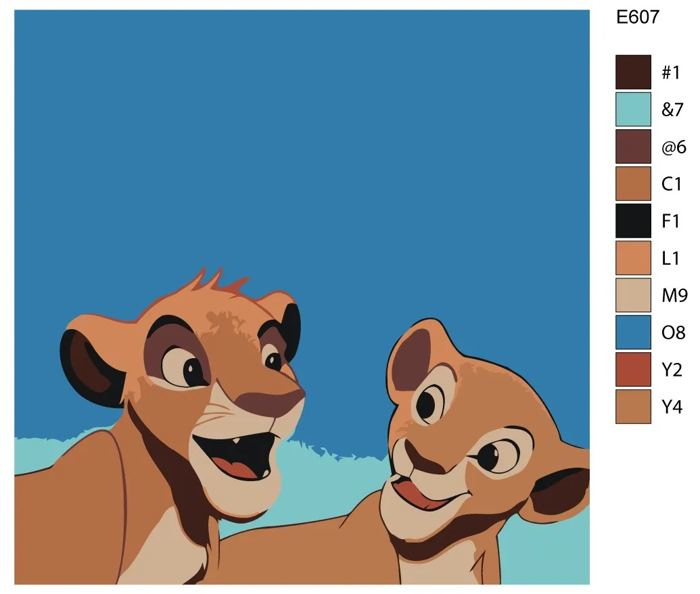Click the dark brown #1 color swatch
Viewport: 700px width, 594px height.
coord(633,72)
